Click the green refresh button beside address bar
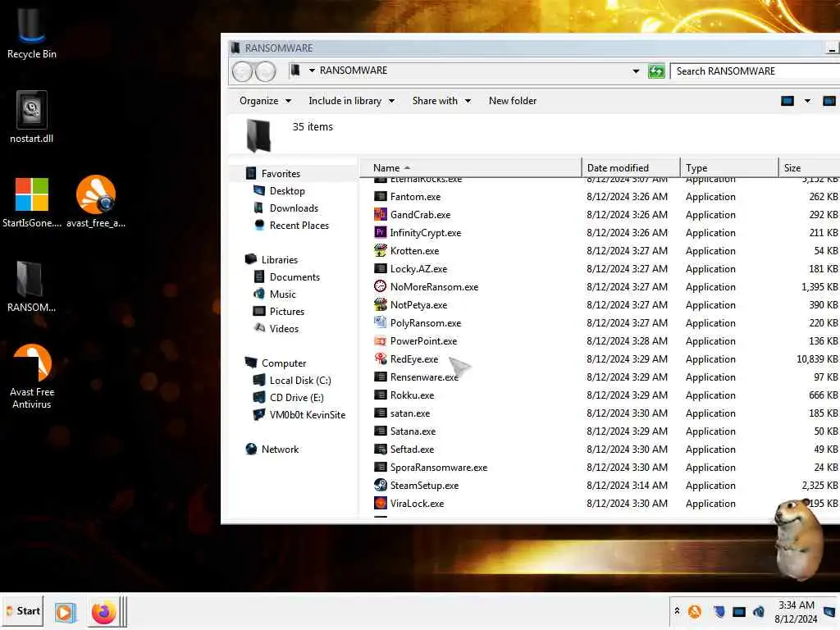The height and width of the screenshot is (630, 840). coord(656,71)
